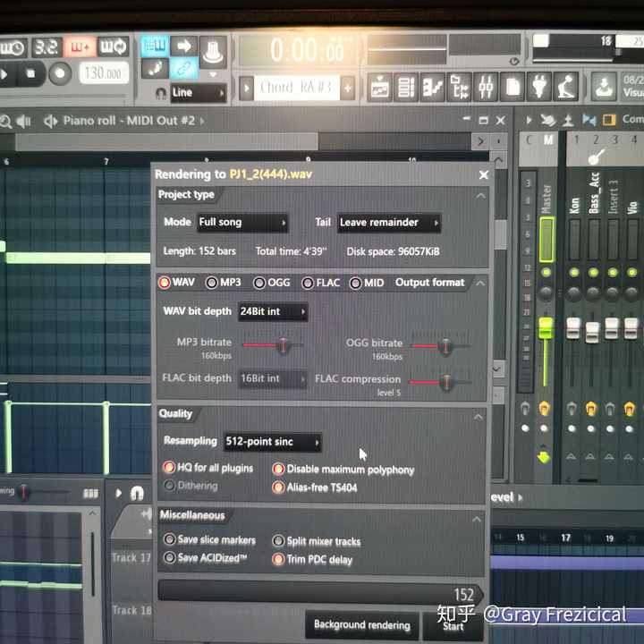Select the Kon mixer track

point(573,206)
